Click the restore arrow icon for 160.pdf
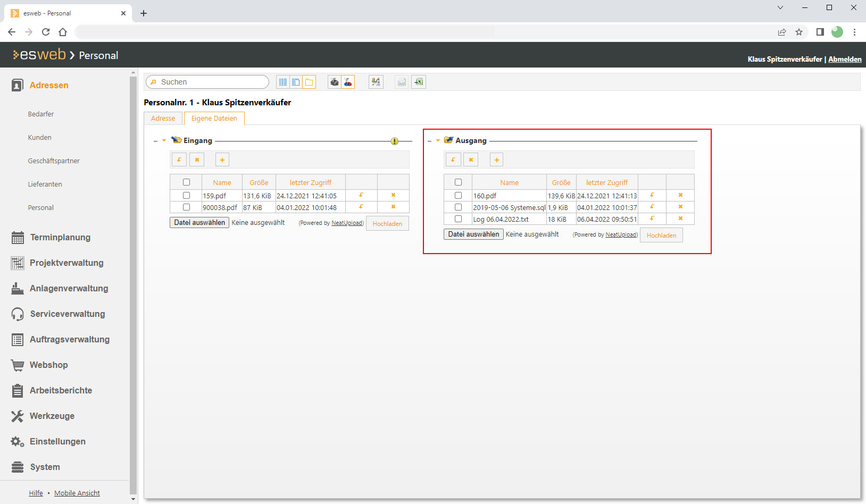Image resolution: width=866 pixels, height=504 pixels. pyautogui.click(x=652, y=195)
